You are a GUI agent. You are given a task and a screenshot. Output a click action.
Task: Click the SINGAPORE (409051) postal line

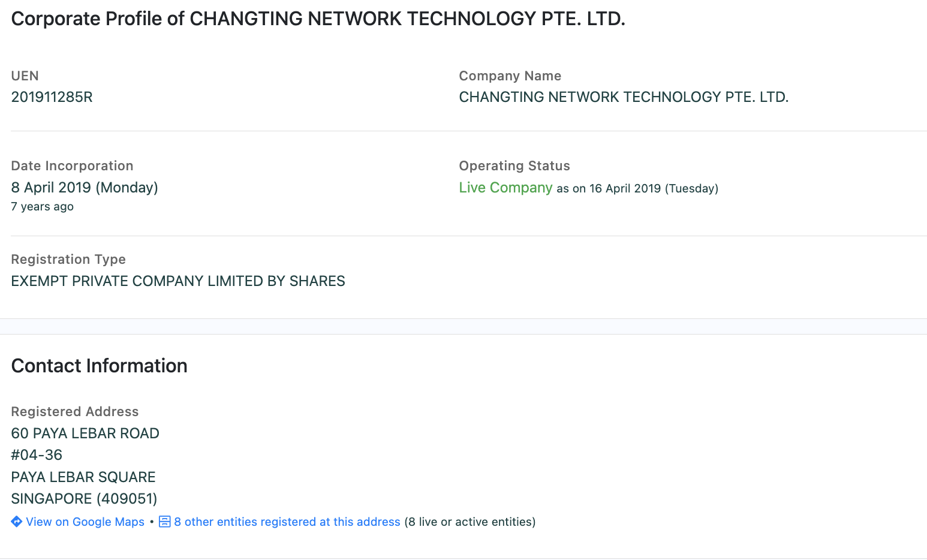click(x=84, y=499)
